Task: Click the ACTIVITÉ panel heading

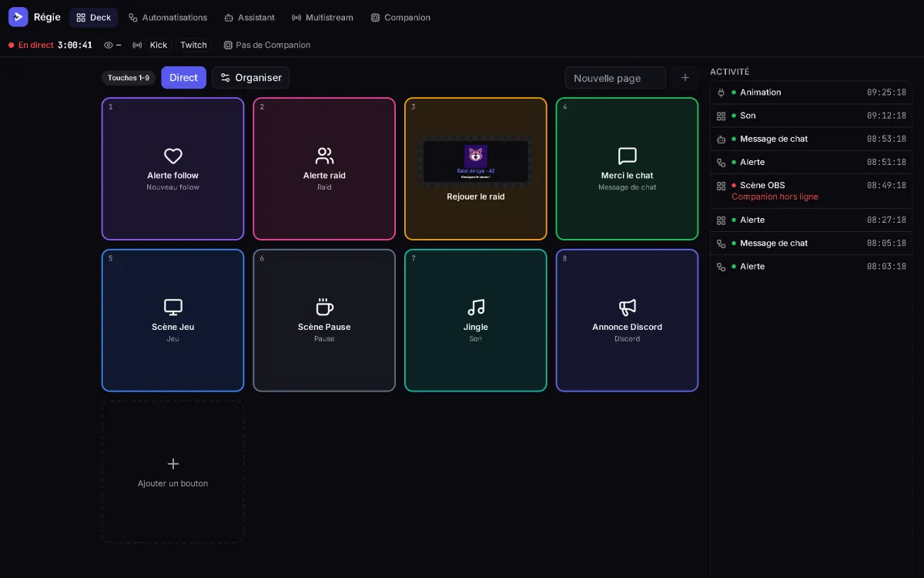Action: (x=729, y=72)
